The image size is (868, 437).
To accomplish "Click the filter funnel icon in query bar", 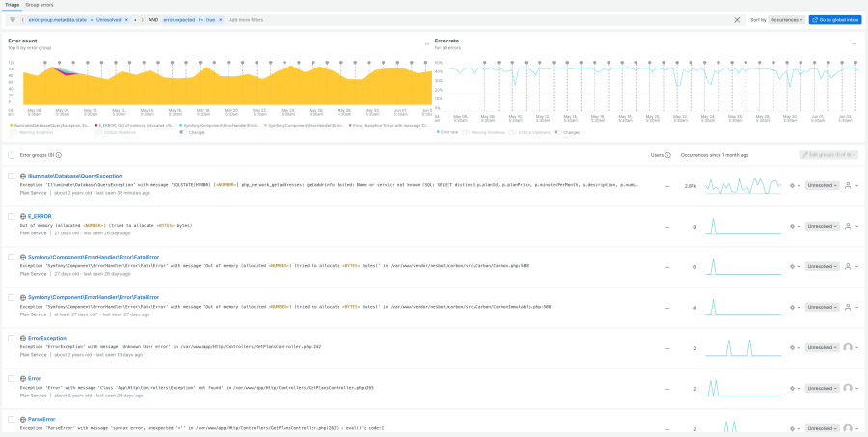I will 13,19.
